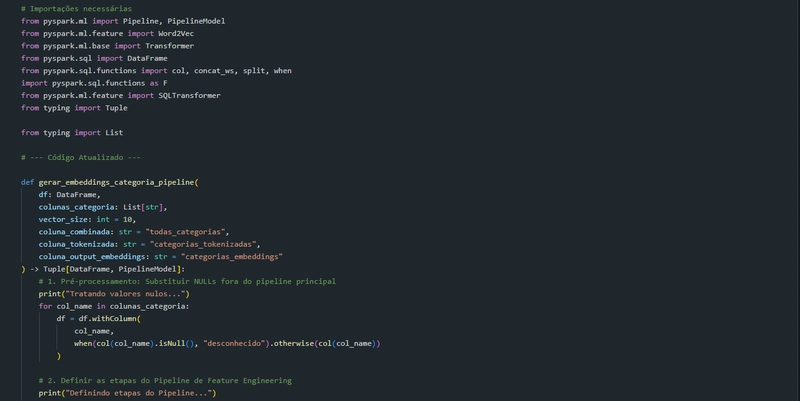Click parameter name 'coluna_tokenizada'

(x=77, y=244)
